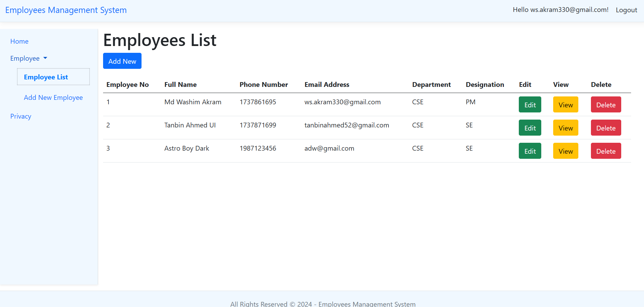
Task: Delete employee Tanbin Ahmed UI
Action: [606, 128]
